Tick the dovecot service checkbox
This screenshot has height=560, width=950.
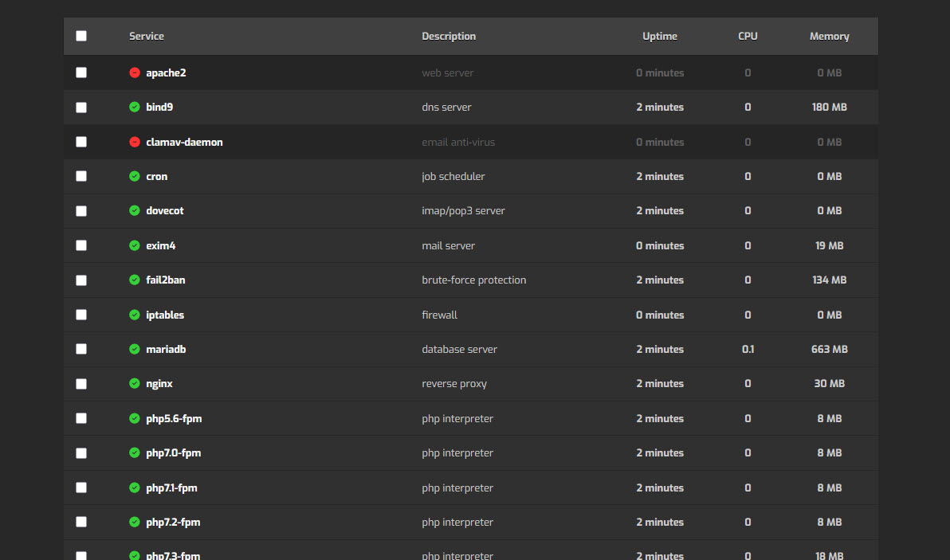coord(81,210)
